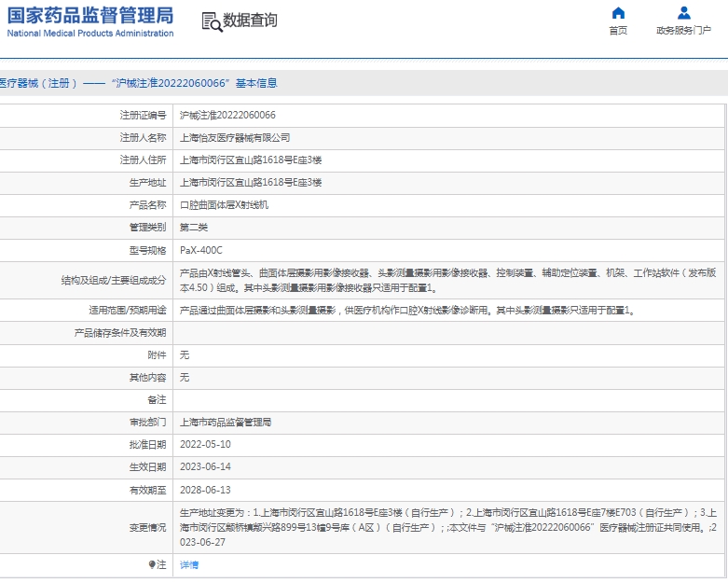Click the 数据查询 heading text

(250, 21)
